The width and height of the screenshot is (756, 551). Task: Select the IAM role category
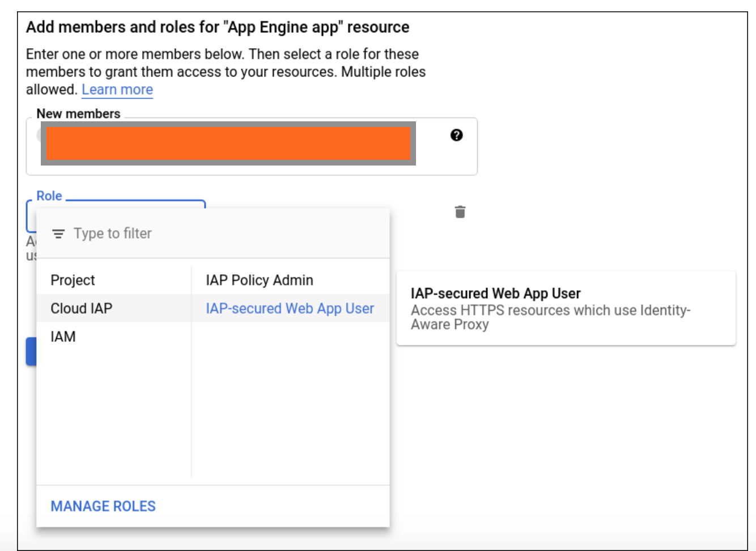tap(114, 337)
